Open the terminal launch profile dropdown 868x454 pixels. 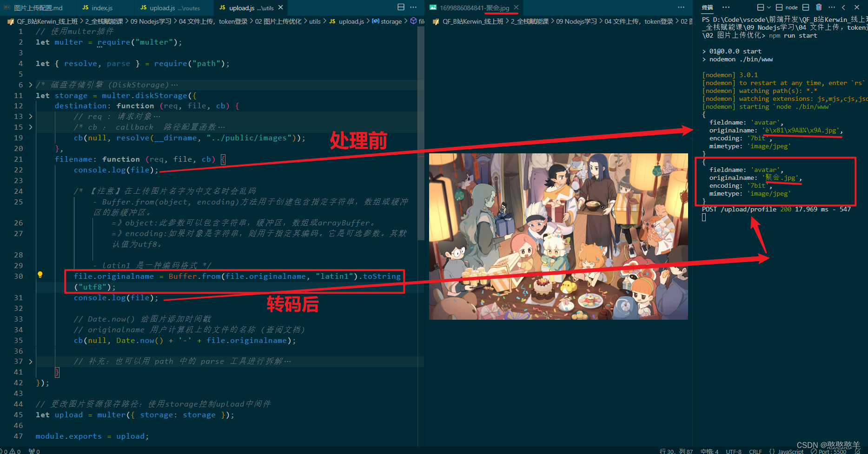tap(769, 7)
